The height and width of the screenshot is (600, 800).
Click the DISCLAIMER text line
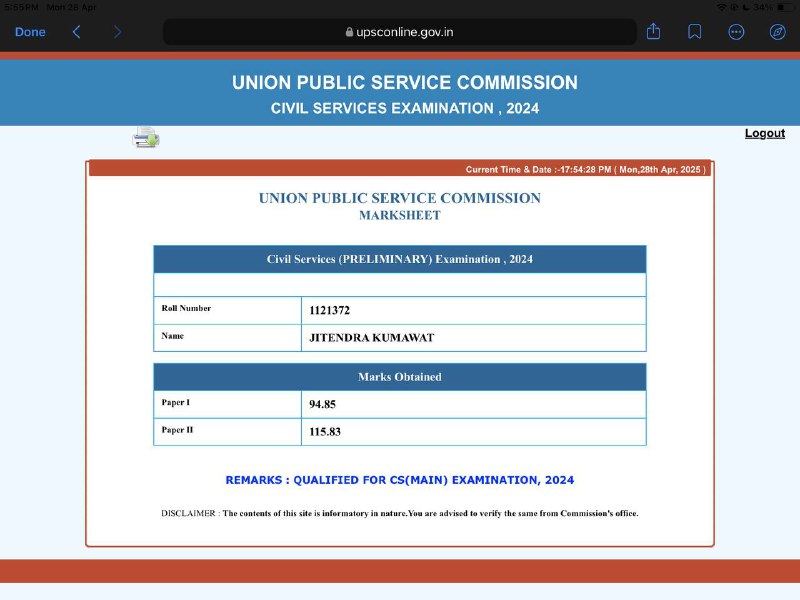click(x=399, y=513)
